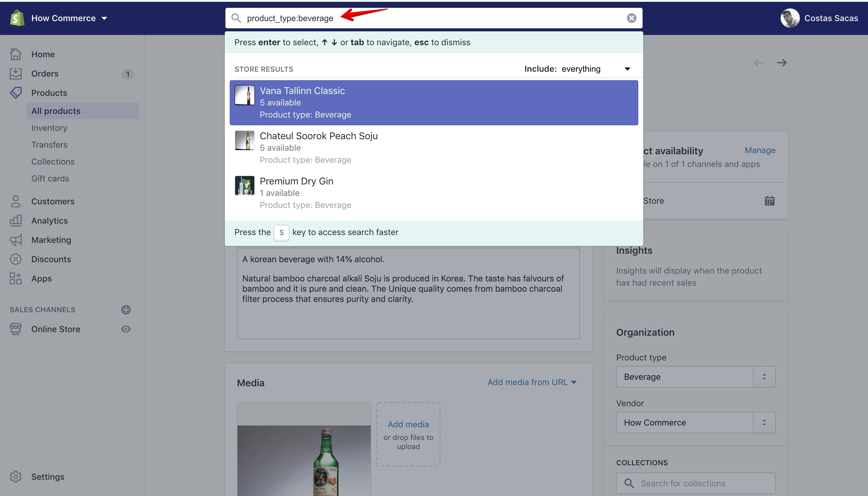Click the Customers person icon
This screenshot has width=868, height=496.
point(16,201)
